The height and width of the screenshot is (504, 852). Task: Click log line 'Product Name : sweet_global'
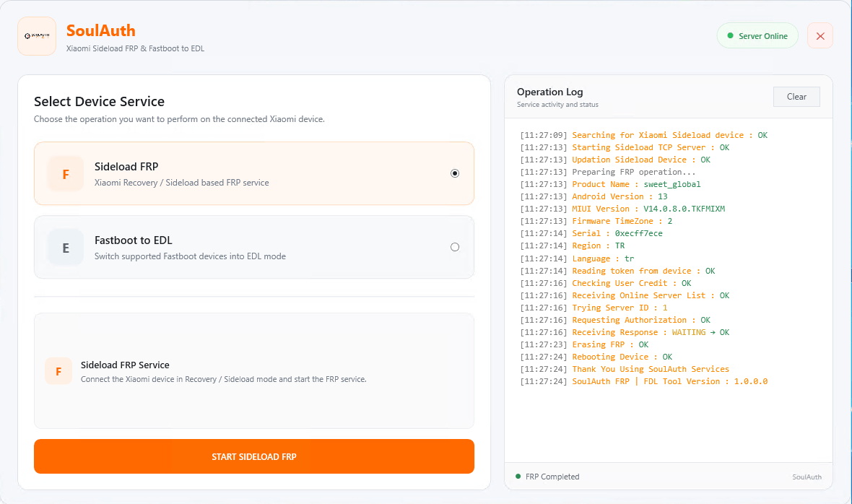click(610, 184)
